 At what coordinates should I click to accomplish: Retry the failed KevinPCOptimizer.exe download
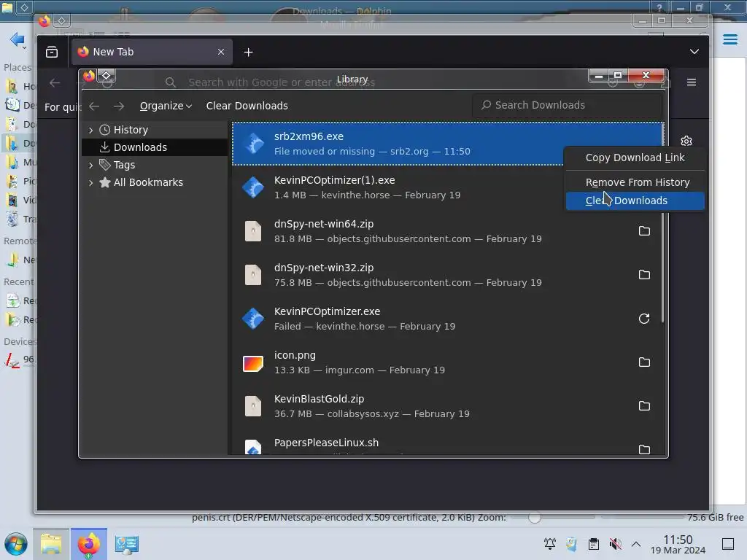click(644, 319)
